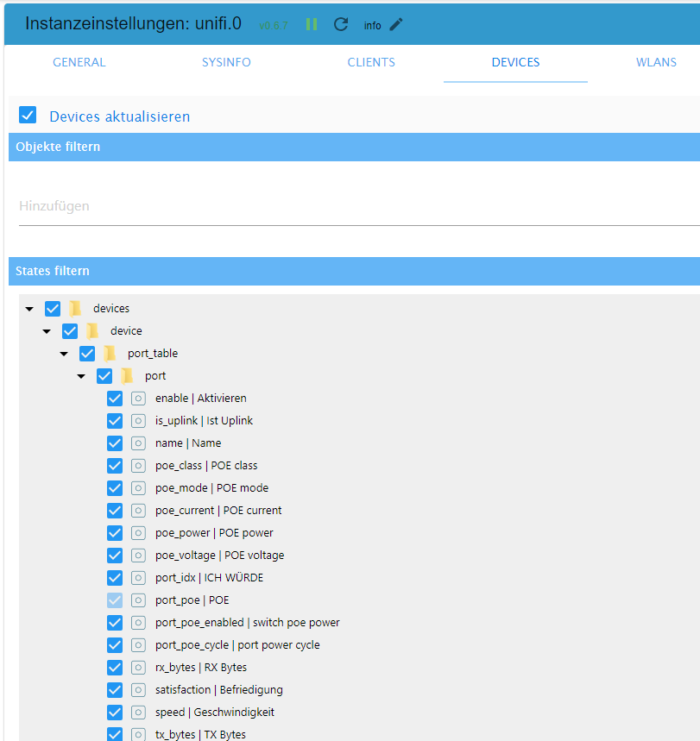Click the Objekte filtern section header
Screen dimensions: 700x741
(x=354, y=147)
